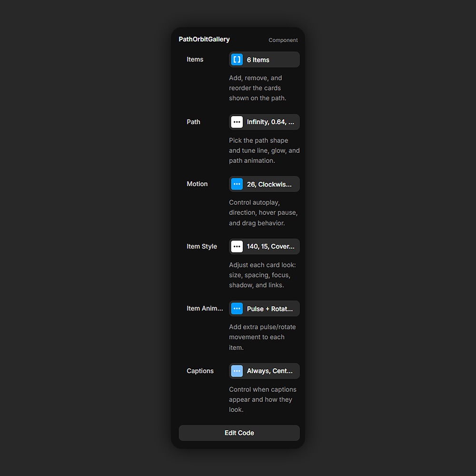Image resolution: width=476 pixels, height=476 pixels.
Task: Open the Pulse + Rotate animation control
Action: (264, 308)
